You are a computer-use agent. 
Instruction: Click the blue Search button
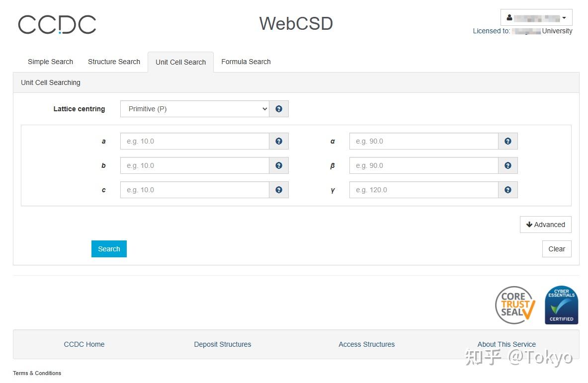(x=109, y=249)
